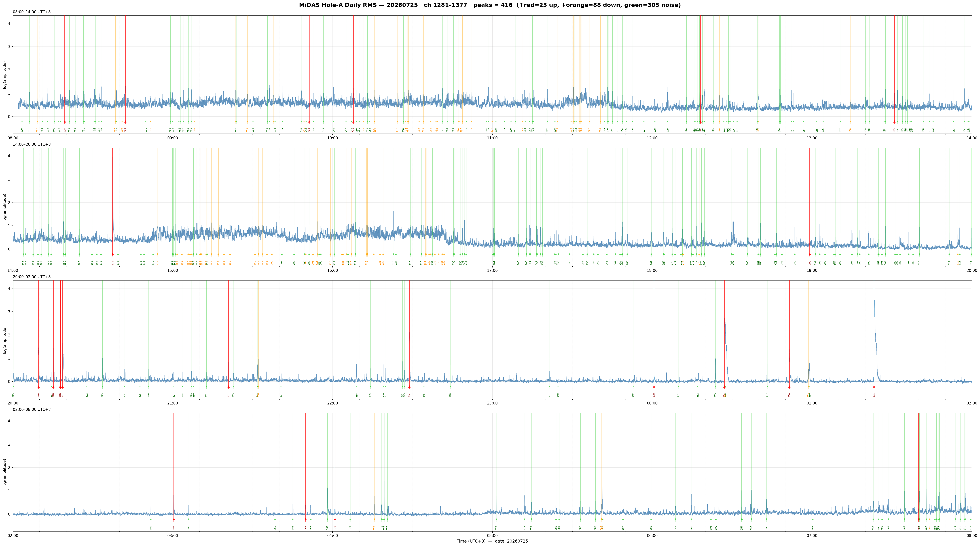Click green peak marker labeled 331

(x=206, y=387)
